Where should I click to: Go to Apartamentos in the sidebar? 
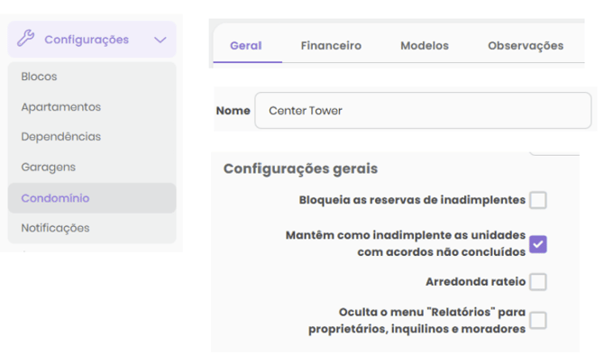pyautogui.click(x=61, y=107)
